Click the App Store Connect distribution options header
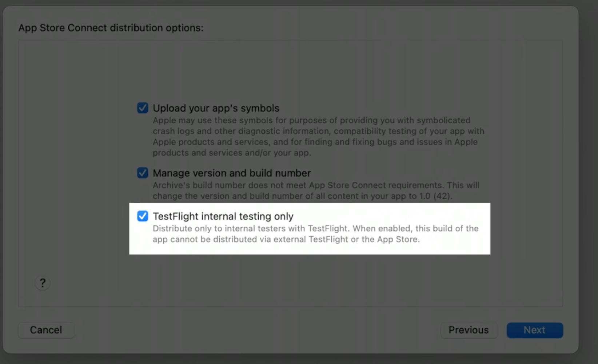Image resolution: width=598 pixels, height=364 pixels. (x=111, y=28)
